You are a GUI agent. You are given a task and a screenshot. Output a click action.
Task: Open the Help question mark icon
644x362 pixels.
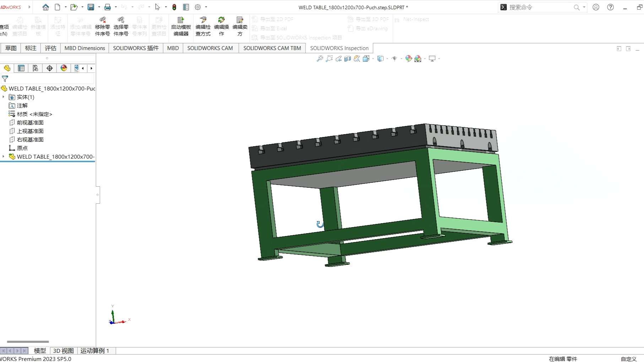click(610, 7)
